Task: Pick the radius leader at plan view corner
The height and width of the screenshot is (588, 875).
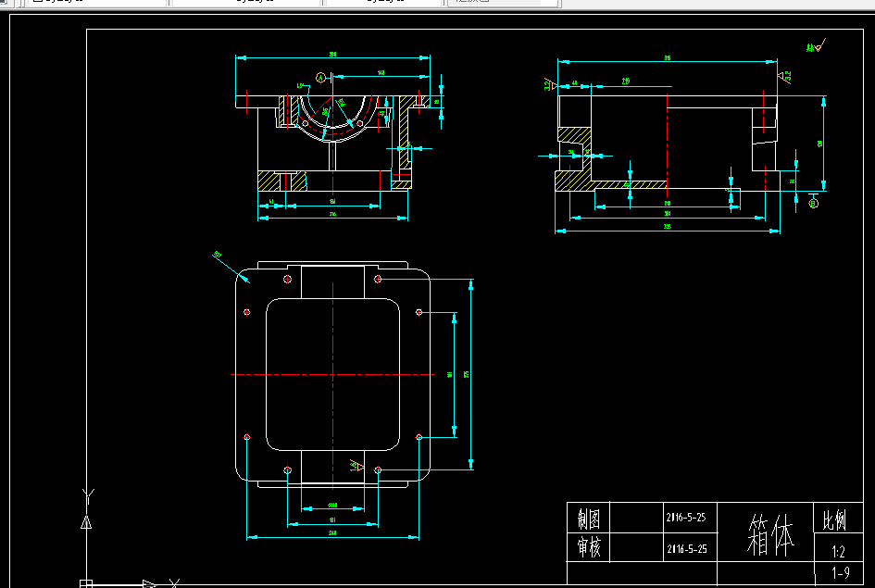Action: tap(231, 268)
